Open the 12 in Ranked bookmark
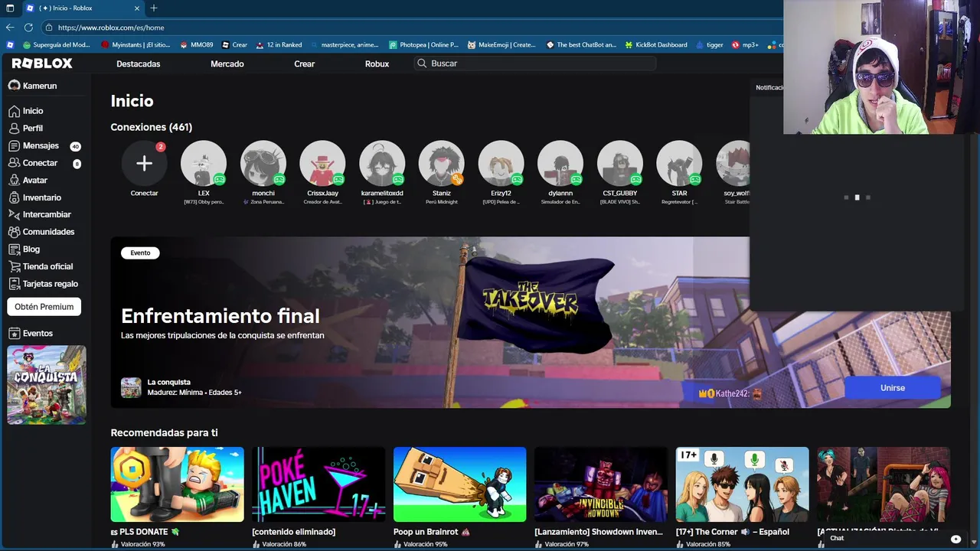Viewport: 980px width, 551px height. click(x=279, y=45)
